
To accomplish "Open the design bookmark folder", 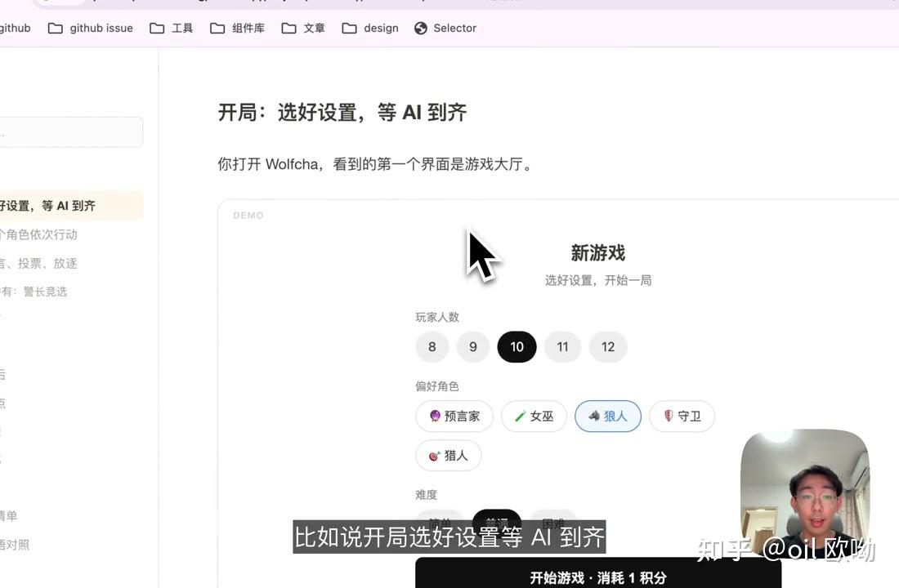I will click(369, 28).
